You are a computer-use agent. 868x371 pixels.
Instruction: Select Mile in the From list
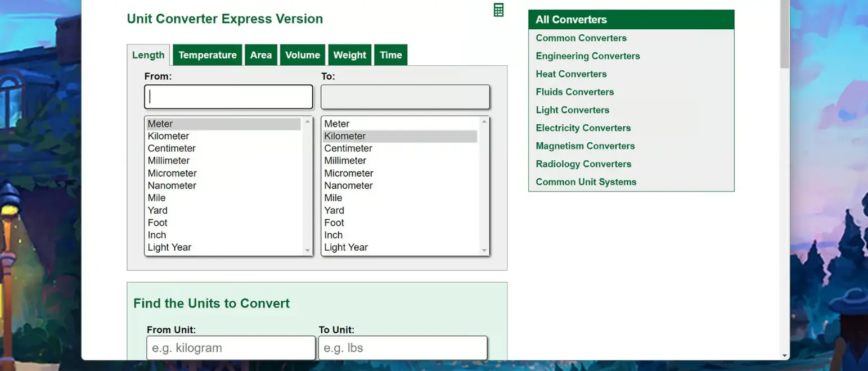(x=224, y=198)
